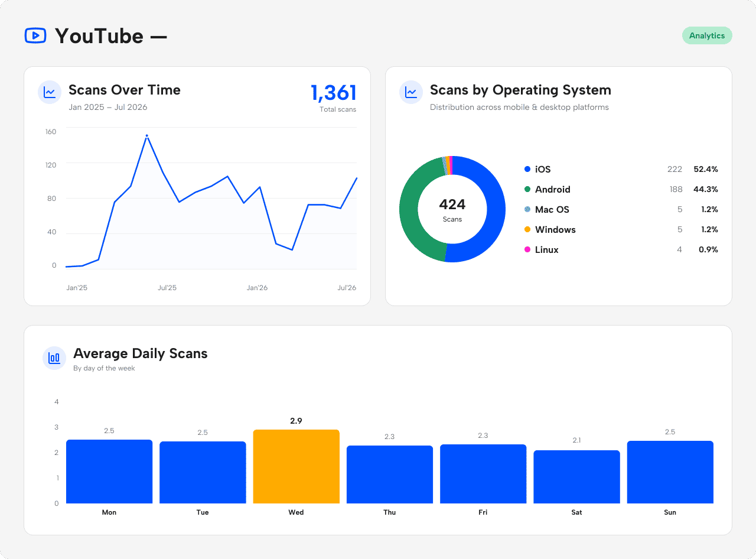Click the Scans Over Time chart icon
This screenshot has width=756, height=559.
coord(50,92)
